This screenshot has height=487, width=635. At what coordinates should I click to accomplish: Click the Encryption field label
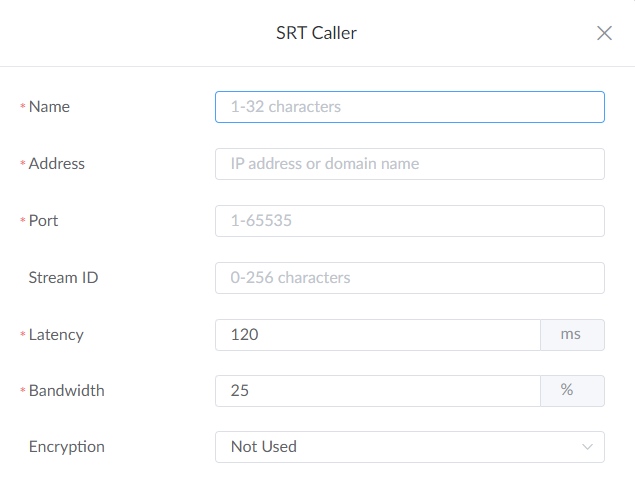click(x=66, y=447)
